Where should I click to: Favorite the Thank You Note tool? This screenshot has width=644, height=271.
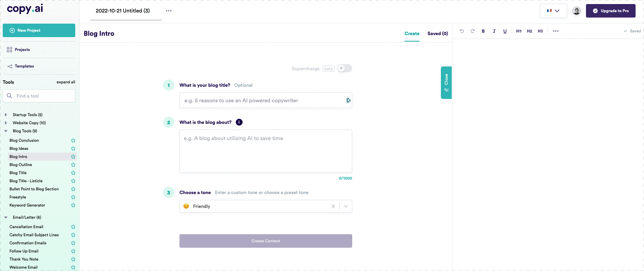[73, 259]
